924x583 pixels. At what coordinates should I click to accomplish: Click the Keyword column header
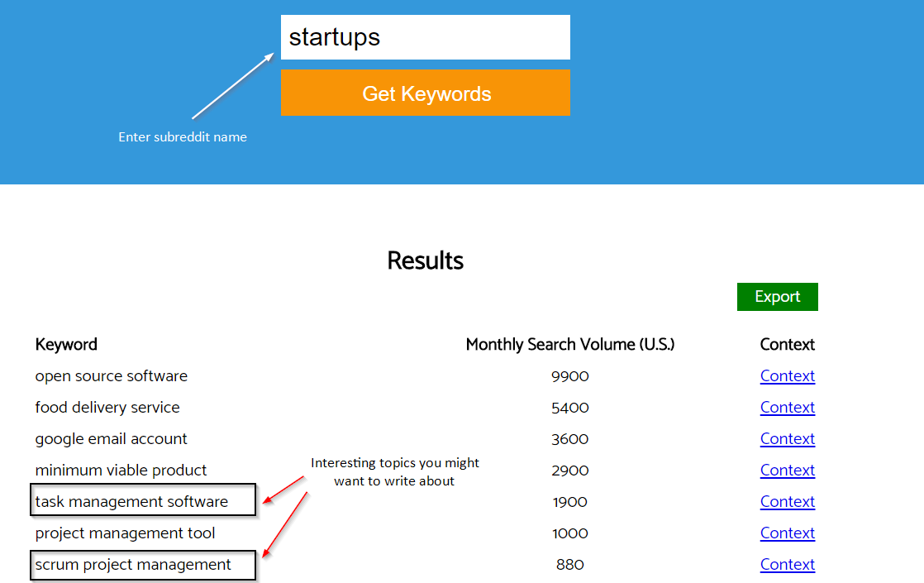pyautogui.click(x=66, y=344)
